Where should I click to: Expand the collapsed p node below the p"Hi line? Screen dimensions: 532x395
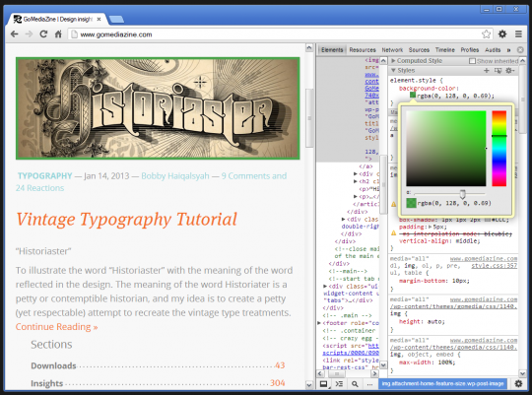click(x=356, y=196)
